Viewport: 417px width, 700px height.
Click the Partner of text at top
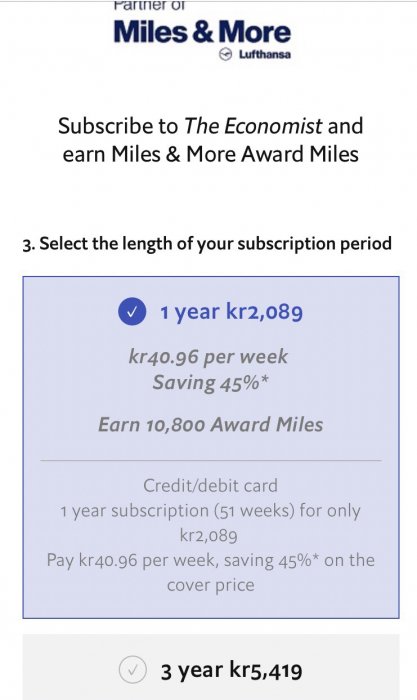tap(150, 5)
